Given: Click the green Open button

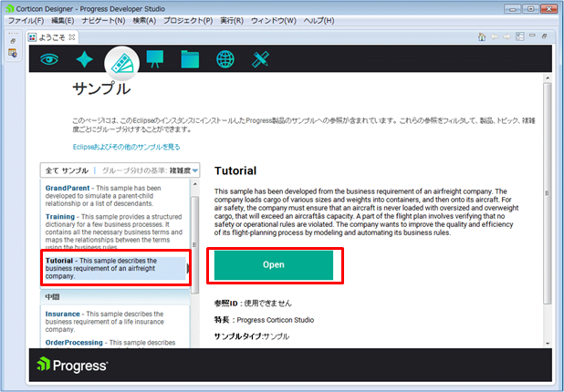Looking at the screenshot, I should 274,264.
